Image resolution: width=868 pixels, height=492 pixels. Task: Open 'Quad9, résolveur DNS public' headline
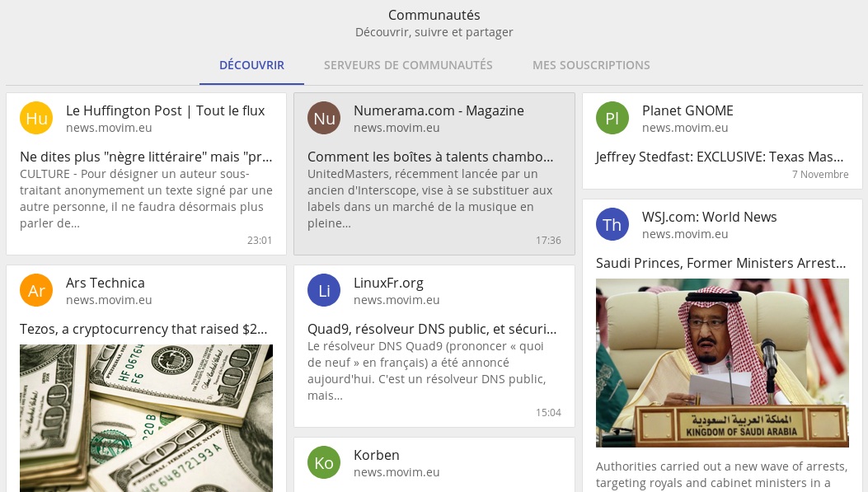click(x=432, y=330)
